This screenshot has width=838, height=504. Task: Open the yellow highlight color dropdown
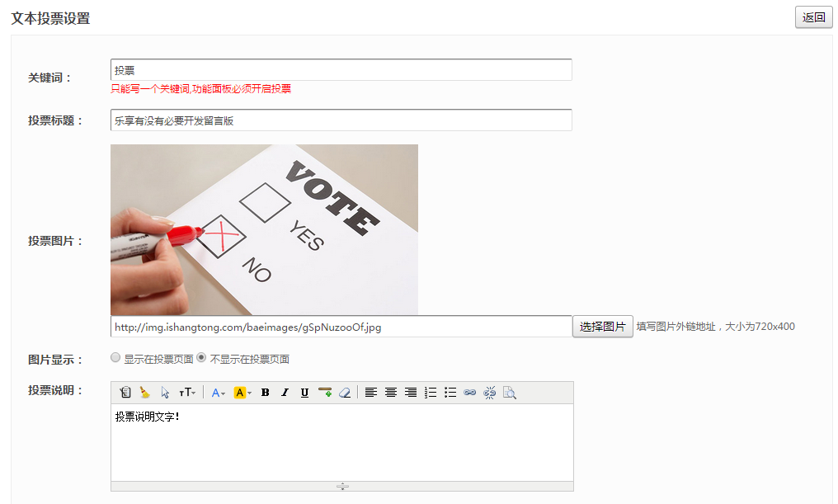(242, 393)
